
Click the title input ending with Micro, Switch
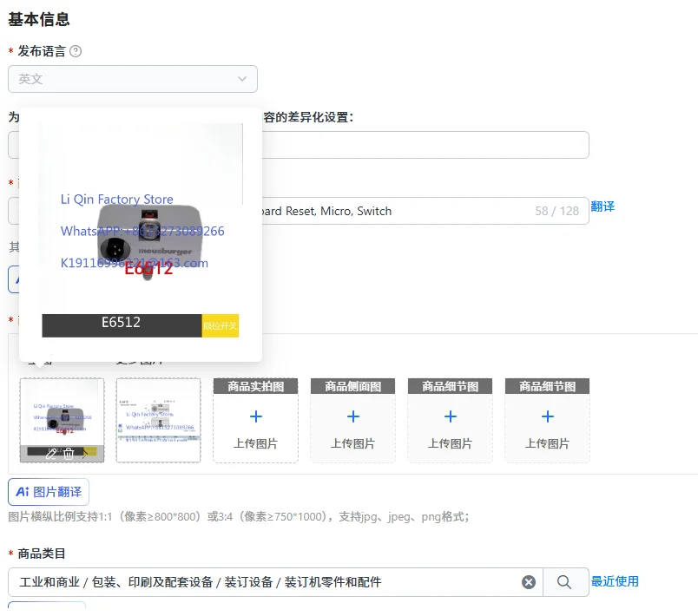(299, 211)
